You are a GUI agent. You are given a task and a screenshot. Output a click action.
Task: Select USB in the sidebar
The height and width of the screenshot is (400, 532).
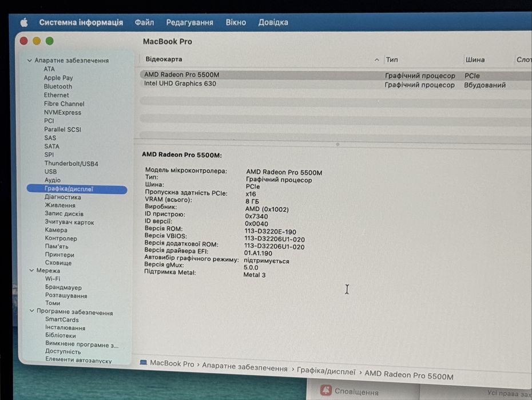click(x=50, y=172)
